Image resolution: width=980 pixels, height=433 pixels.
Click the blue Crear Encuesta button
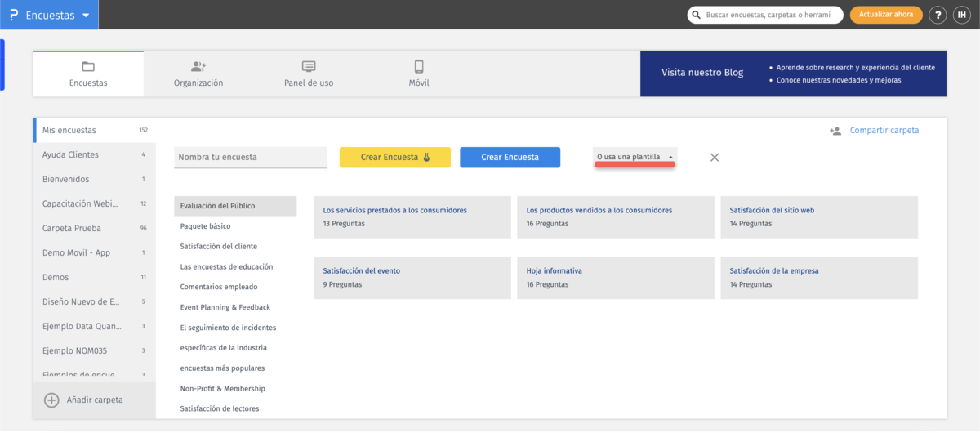(x=510, y=157)
